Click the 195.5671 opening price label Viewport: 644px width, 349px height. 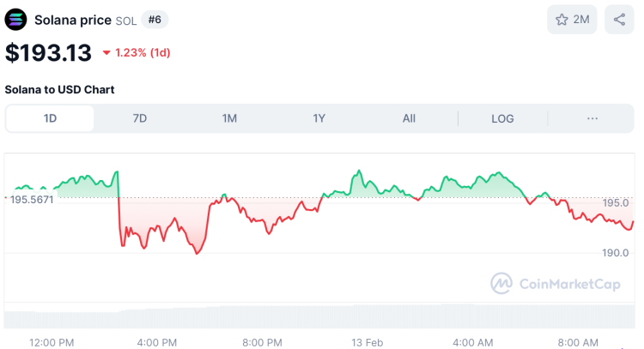tap(32, 199)
